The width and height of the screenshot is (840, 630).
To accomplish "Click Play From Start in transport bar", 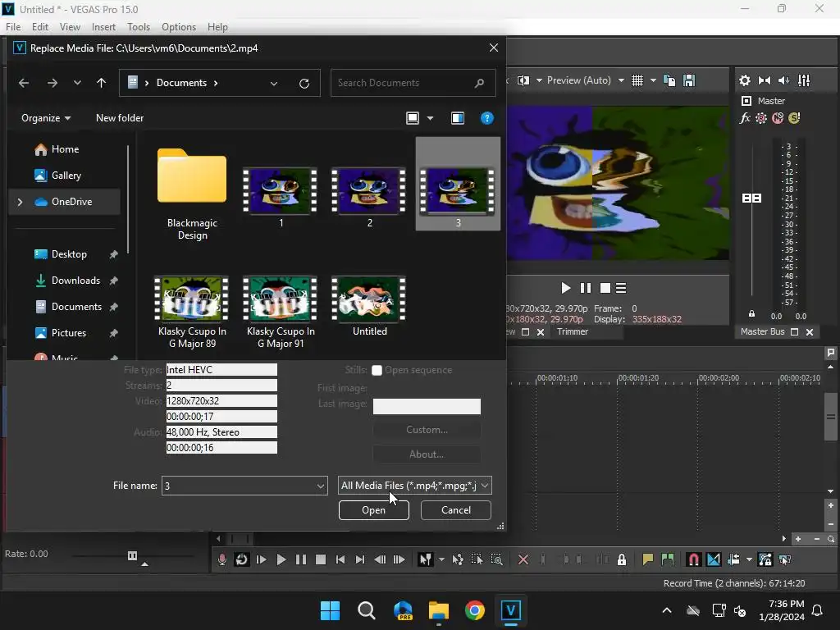I will coord(262,559).
